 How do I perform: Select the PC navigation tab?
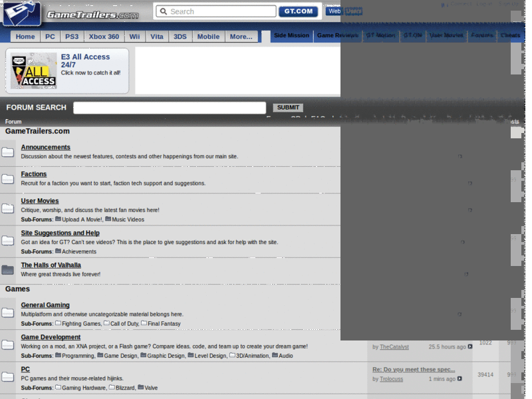tap(51, 37)
